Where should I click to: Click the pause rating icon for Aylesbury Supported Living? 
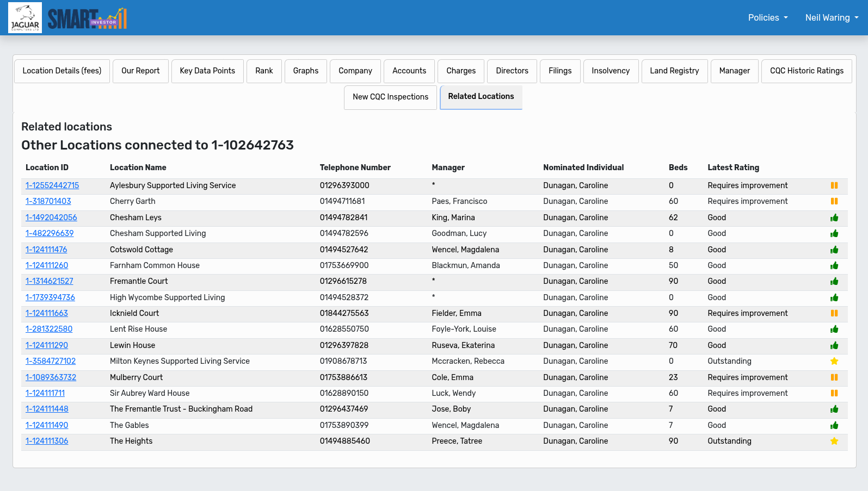[834, 185]
